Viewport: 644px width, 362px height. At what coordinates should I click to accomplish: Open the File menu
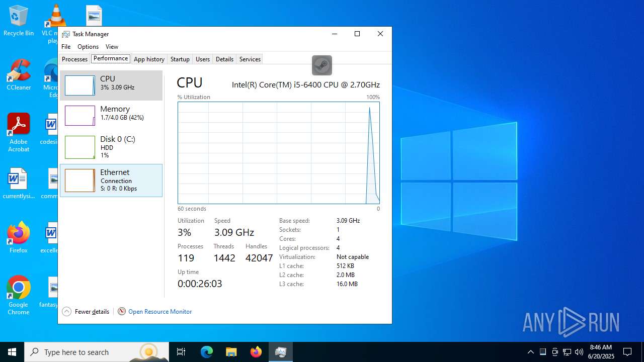pos(66,47)
